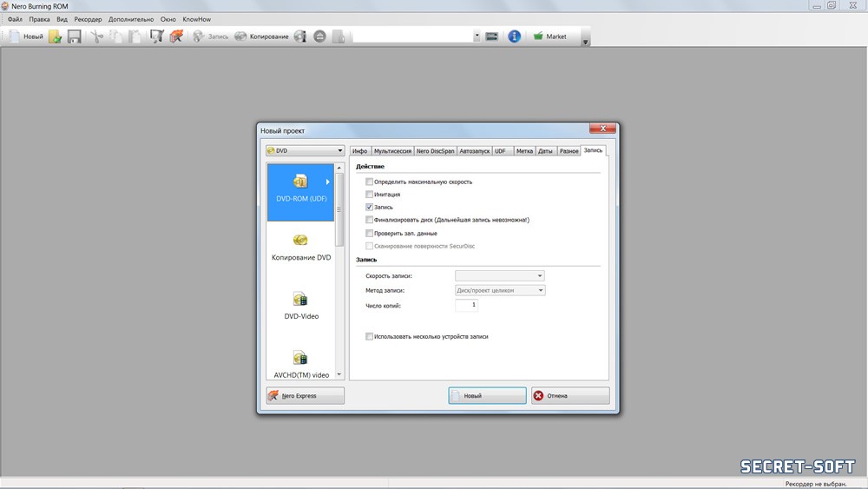Switch to the UDF tab

[503, 151]
